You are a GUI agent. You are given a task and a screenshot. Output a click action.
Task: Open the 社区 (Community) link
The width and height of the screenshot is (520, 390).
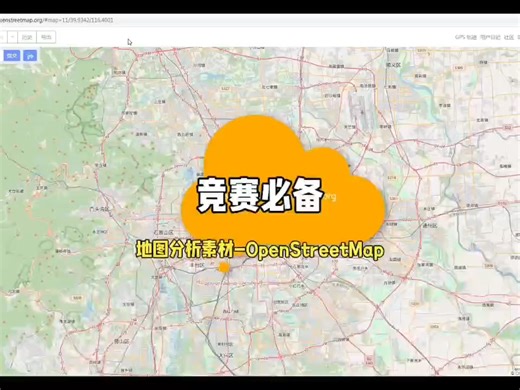509,37
